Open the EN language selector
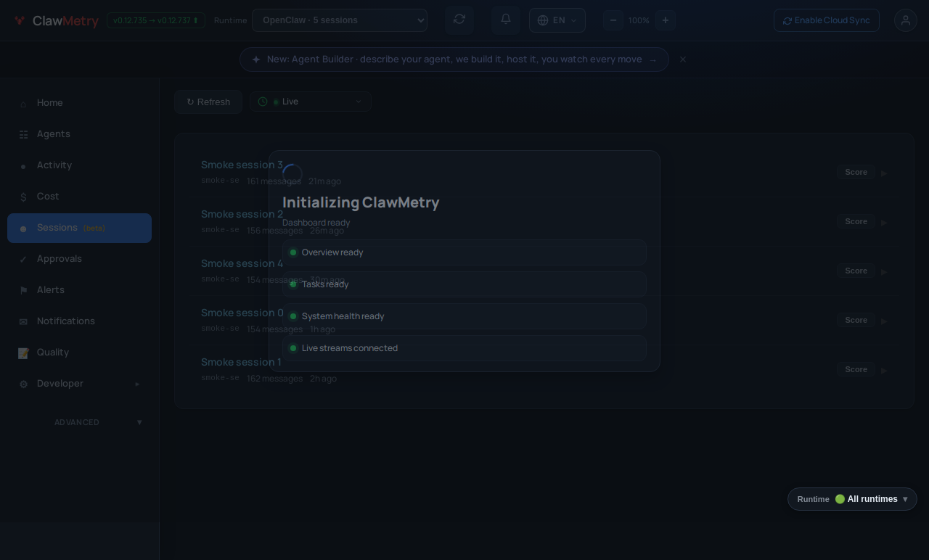The height and width of the screenshot is (560, 929). point(557,20)
